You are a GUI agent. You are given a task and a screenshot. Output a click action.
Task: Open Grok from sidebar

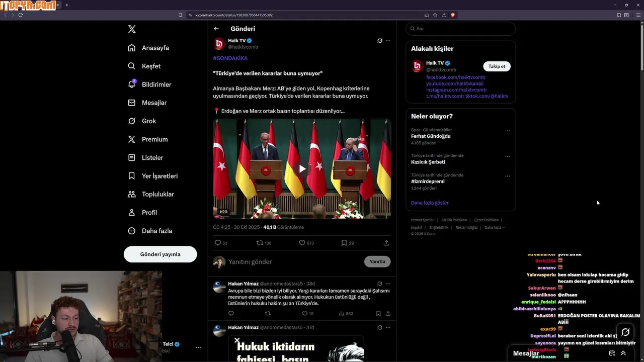[x=142, y=121]
